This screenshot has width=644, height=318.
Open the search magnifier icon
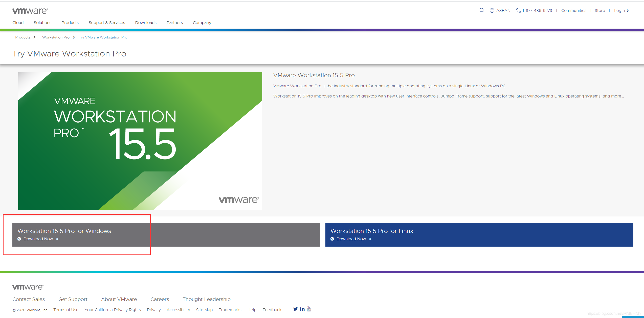(482, 10)
